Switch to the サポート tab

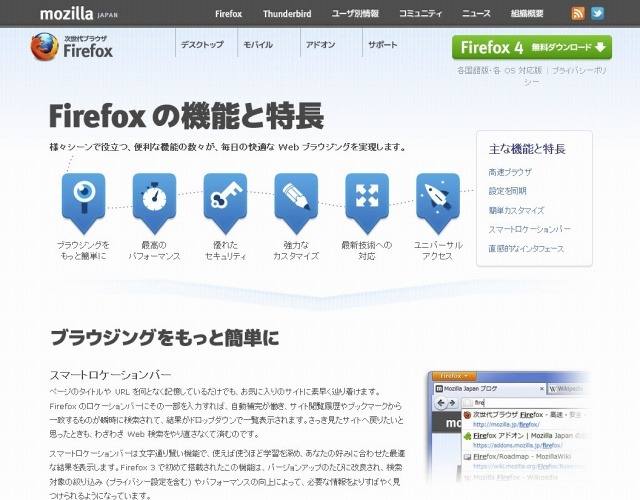[382, 44]
